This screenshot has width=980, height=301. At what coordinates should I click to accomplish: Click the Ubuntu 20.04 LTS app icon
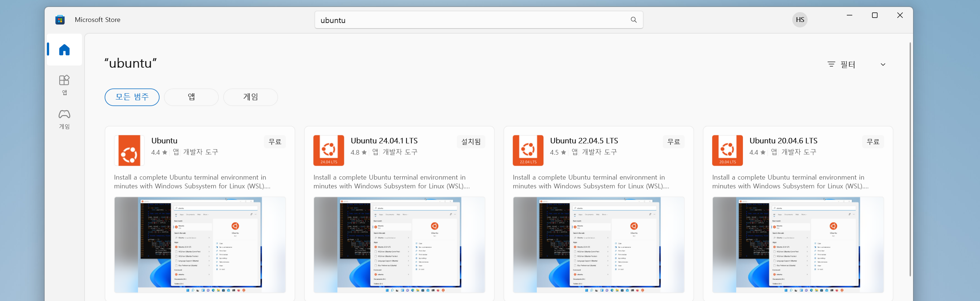click(x=727, y=151)
